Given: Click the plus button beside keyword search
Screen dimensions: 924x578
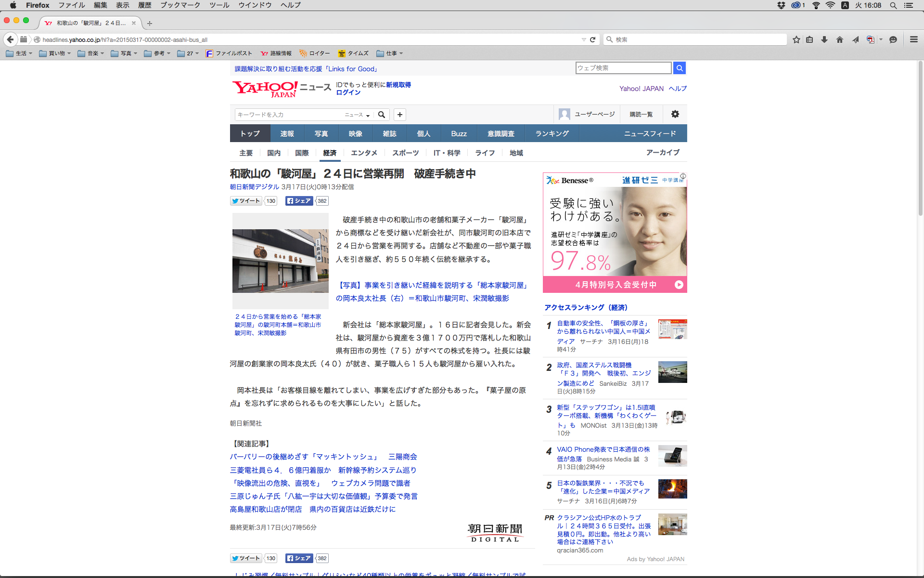Looking at the screenshot, I should [x=399, y=115].
